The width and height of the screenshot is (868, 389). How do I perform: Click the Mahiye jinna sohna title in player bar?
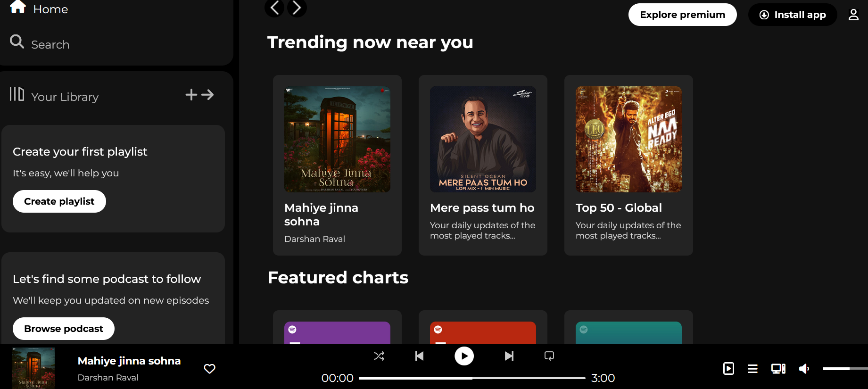(129, 361)
